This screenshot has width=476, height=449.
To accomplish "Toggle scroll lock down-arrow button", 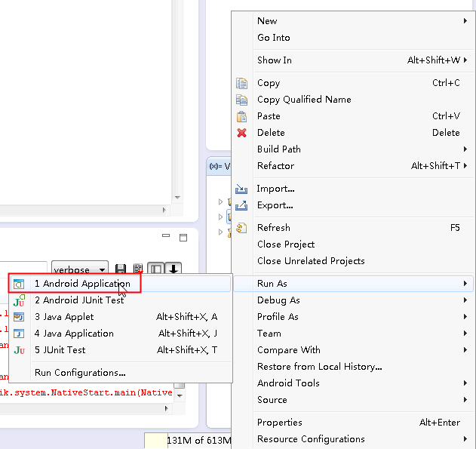I will 174,269.
